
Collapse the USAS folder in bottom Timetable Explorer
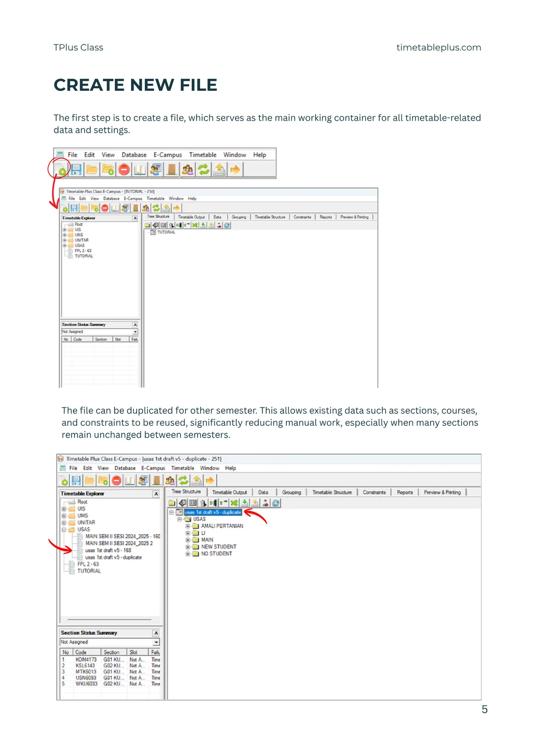64,530
